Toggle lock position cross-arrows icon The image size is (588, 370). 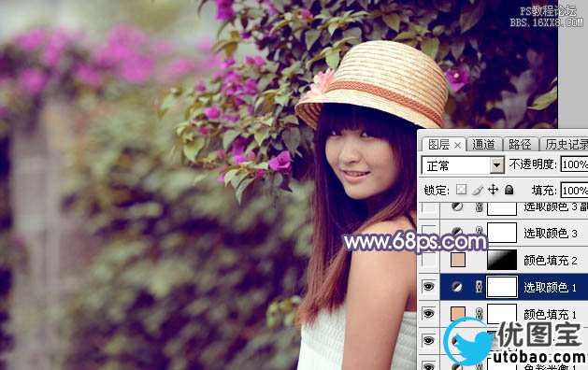coord(494,190)
